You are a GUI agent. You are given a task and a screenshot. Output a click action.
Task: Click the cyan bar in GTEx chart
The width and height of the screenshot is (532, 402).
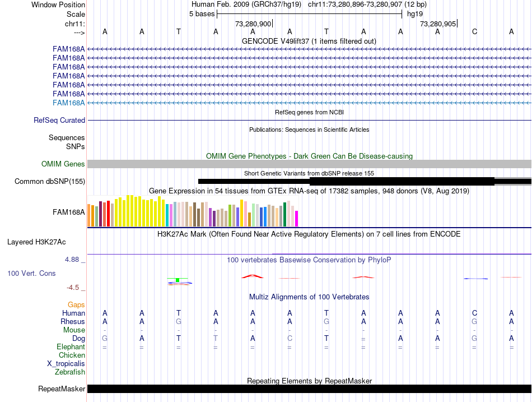pyautogui.click(x=167, y=215)
